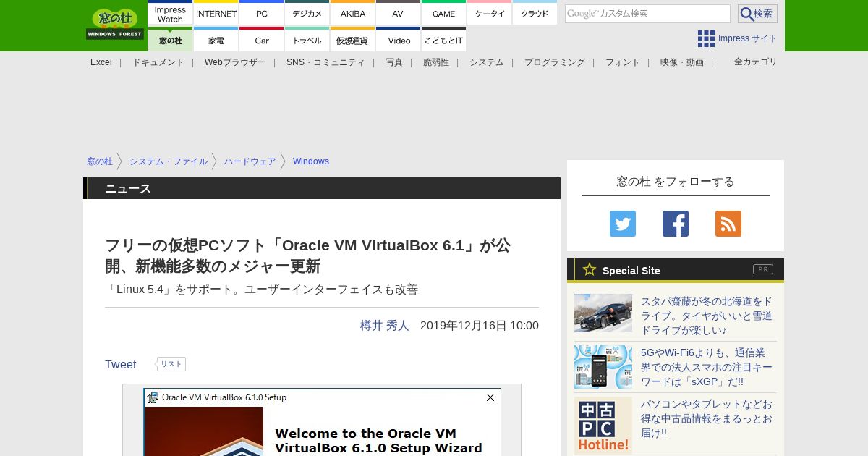Open the Twitter follow icon
Image resolution: width=868 pixels, height=456 pixels.
pos(623,224)
